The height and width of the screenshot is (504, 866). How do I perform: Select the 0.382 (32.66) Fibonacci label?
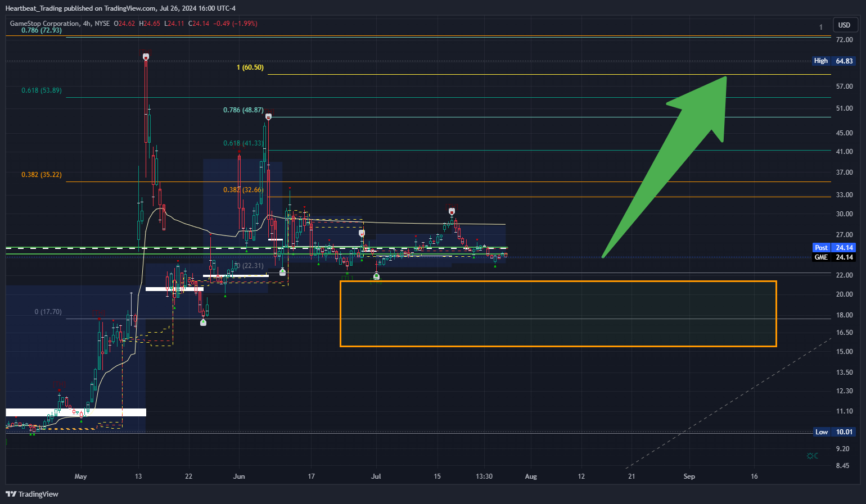[243, 190]
